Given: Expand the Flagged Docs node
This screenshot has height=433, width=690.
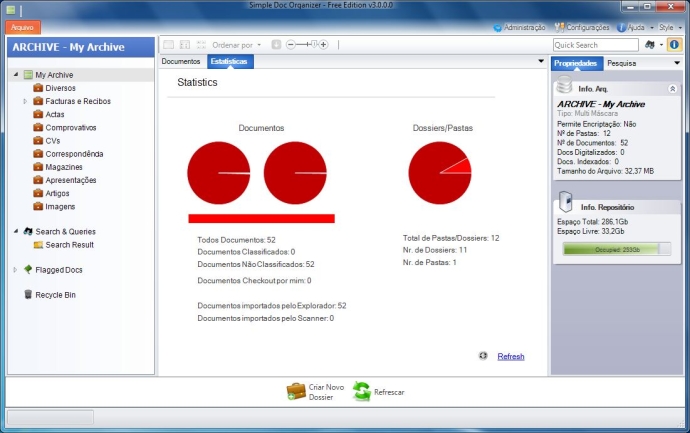Looking at the screenshot, I should click(x=15, y=270).
